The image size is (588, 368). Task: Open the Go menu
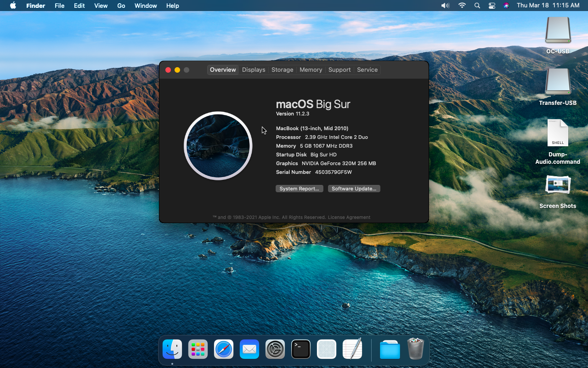point(121,6)
